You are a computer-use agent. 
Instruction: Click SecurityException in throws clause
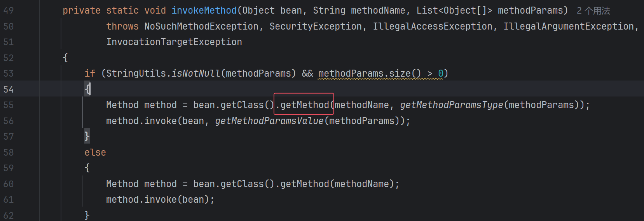tap(316, 26)
